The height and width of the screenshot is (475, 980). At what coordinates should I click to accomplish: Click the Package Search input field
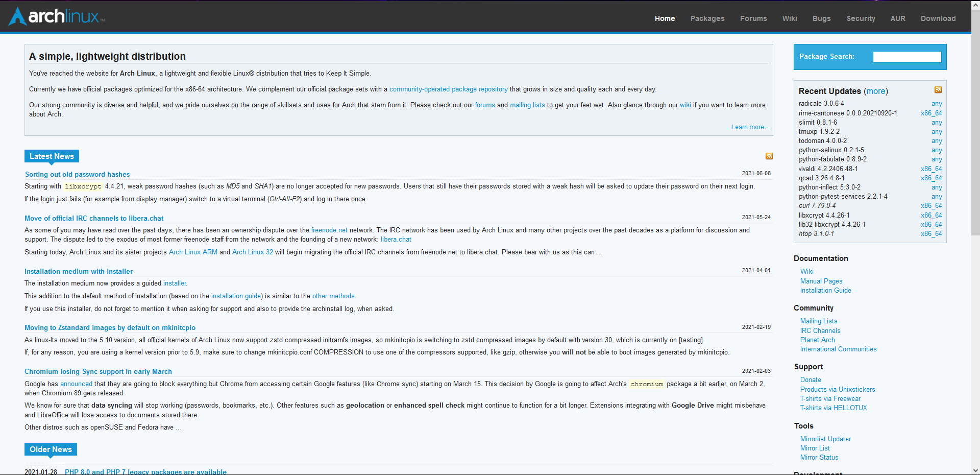[x=907, y=57]
